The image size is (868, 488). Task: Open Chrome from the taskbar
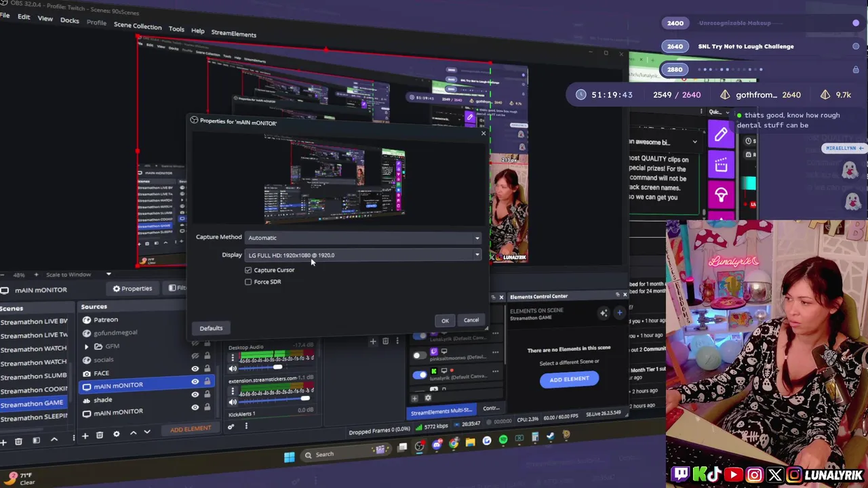454,443
